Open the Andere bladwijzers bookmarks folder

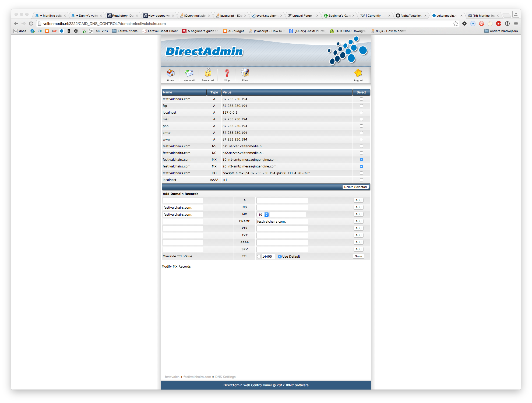(501, 31)
